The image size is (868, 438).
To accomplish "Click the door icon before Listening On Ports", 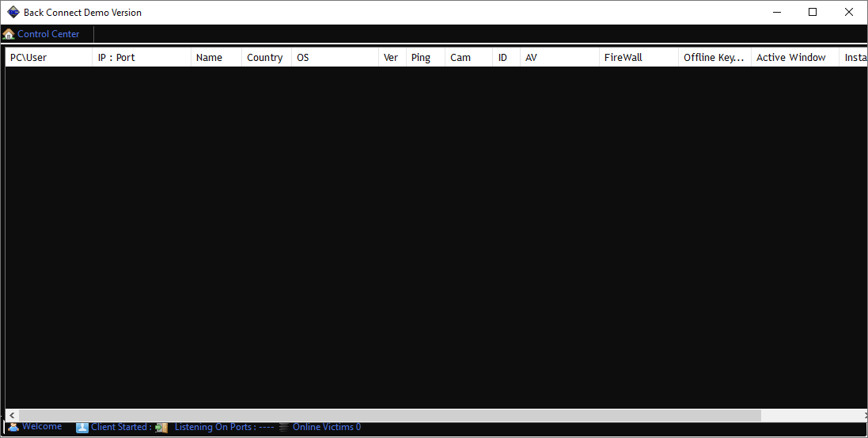I will point(161,428).
